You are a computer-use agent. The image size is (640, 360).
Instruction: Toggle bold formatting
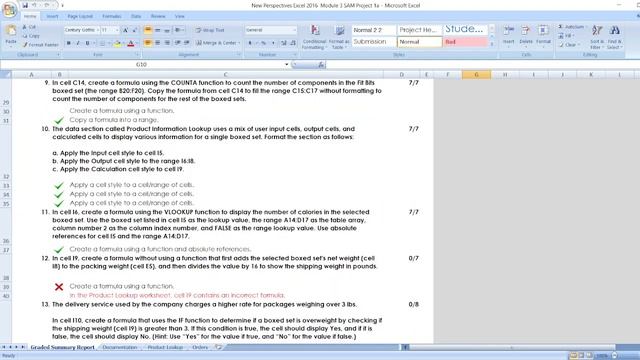[x=69, y=43]
